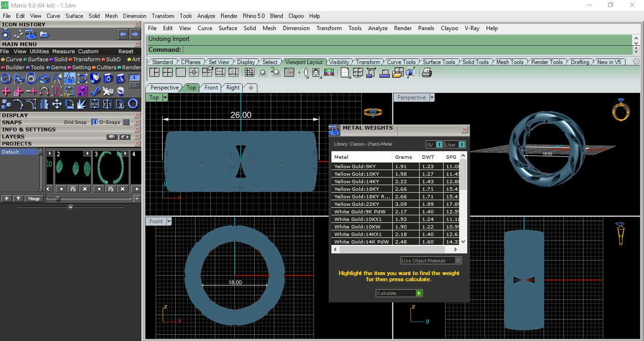Click the color spectrum monitor icon
The height and width of the screenshot is (341, 644).
(329, 73)
